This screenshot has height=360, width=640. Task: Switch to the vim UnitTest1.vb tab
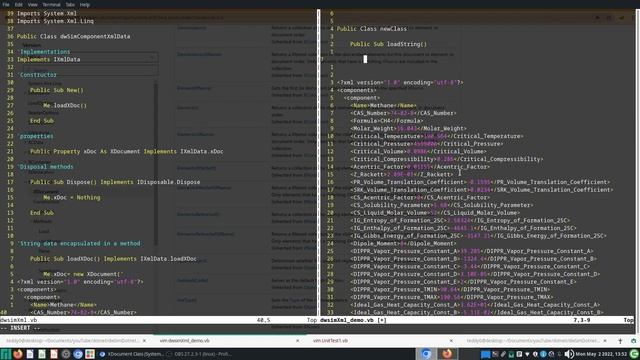pos(330,340)
